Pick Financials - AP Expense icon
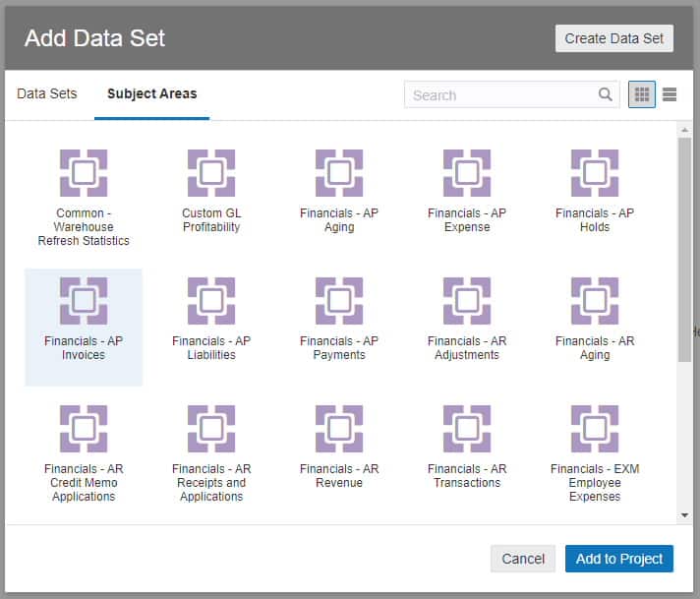This screenshot has height=599, width=700. click(467, 173)
